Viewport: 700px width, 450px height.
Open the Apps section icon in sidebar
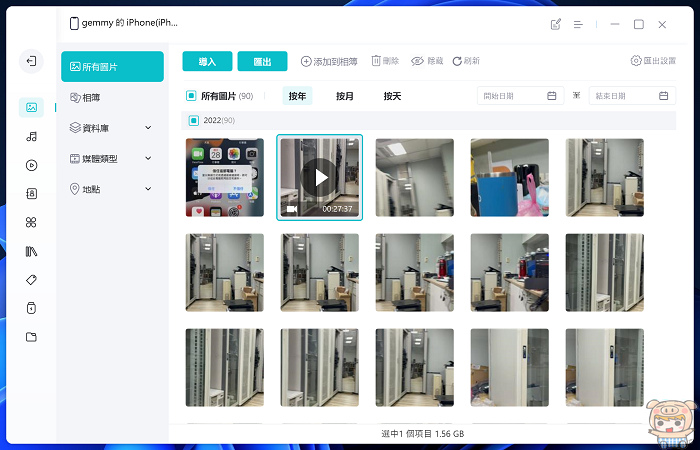tap(31, 222)
